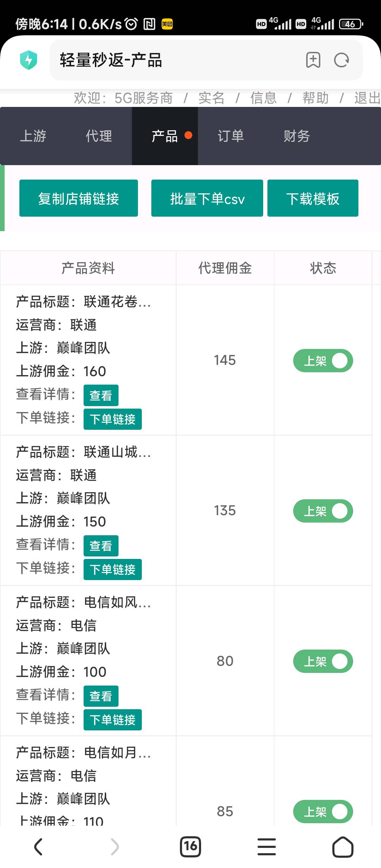
Task: Tap the browser home icon
Action: point(343,847)
